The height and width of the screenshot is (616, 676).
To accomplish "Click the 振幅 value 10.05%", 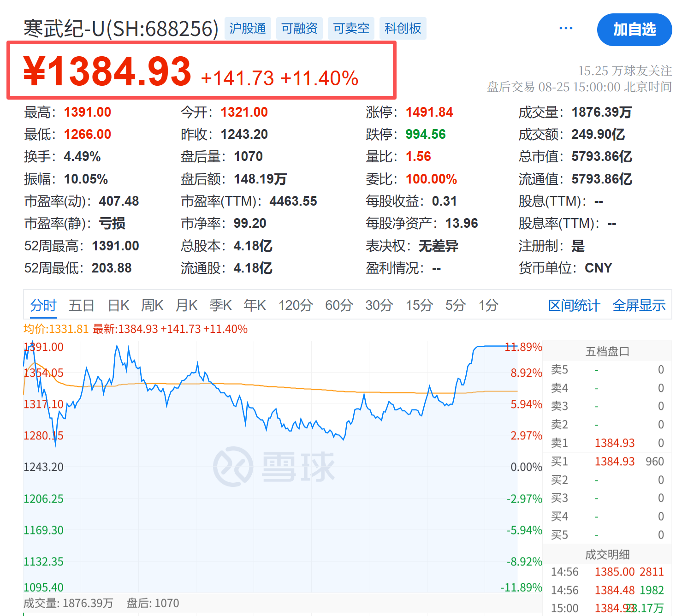I will tap(86, 179).
